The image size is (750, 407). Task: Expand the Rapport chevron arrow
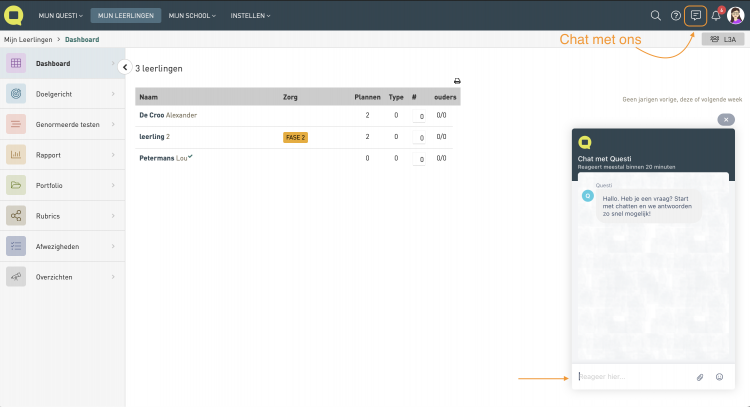tap(113, 155)
